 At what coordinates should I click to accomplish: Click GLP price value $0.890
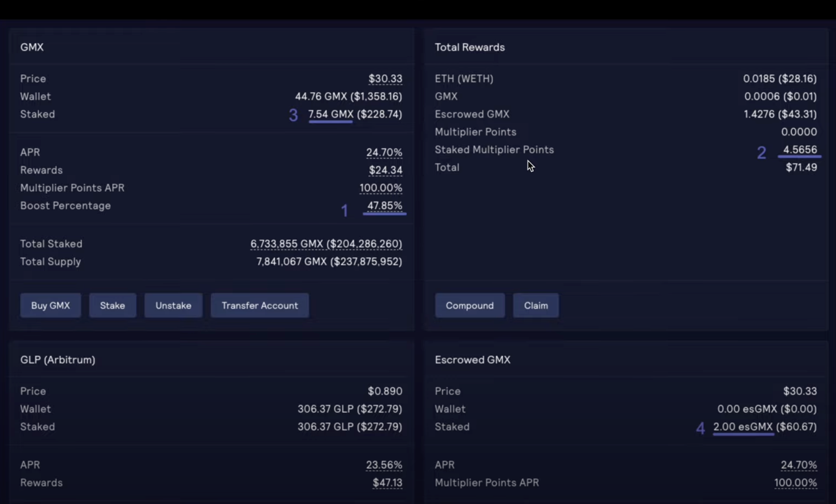pos(385,391)
